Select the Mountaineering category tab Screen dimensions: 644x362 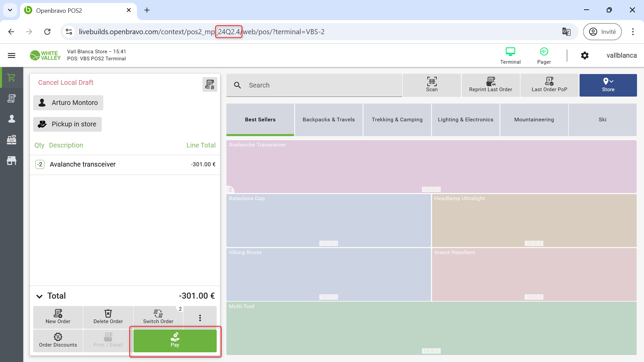point(534,120)
